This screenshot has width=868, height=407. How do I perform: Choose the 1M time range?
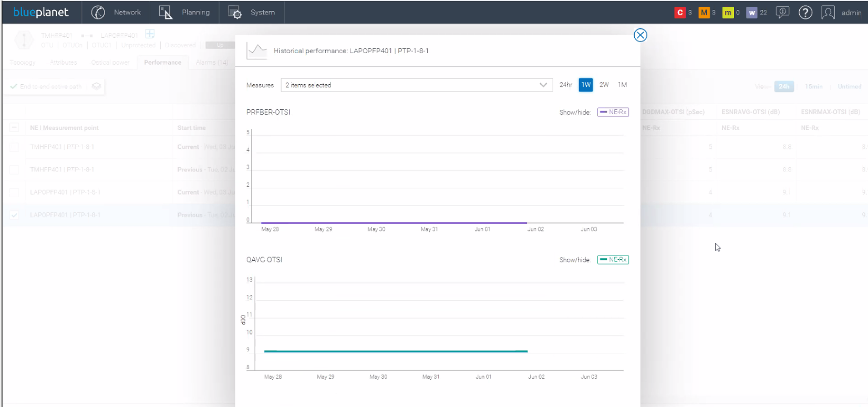click(623, 85)
